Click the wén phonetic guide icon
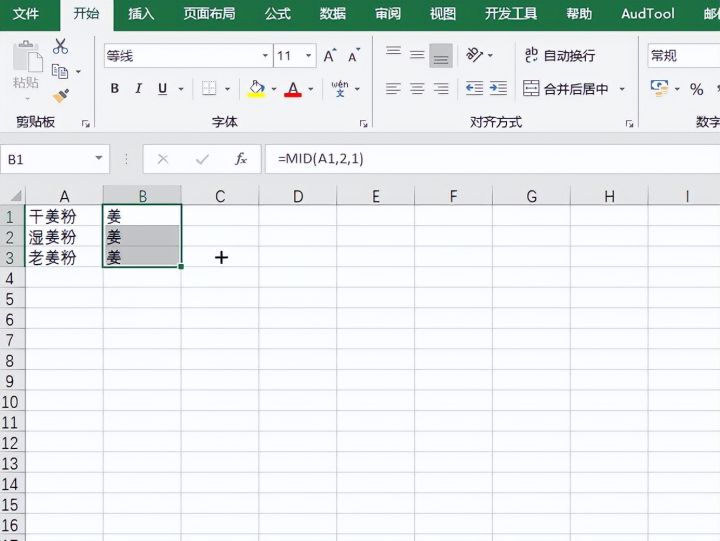The height and width of the screenshot is (541, 720). tap(340, 88)
